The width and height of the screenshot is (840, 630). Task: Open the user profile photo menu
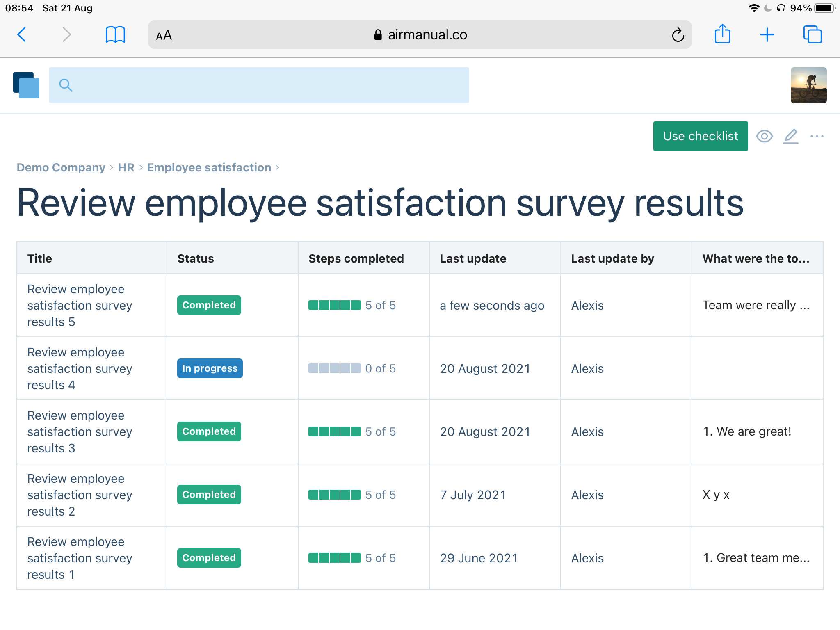(808, 85)
